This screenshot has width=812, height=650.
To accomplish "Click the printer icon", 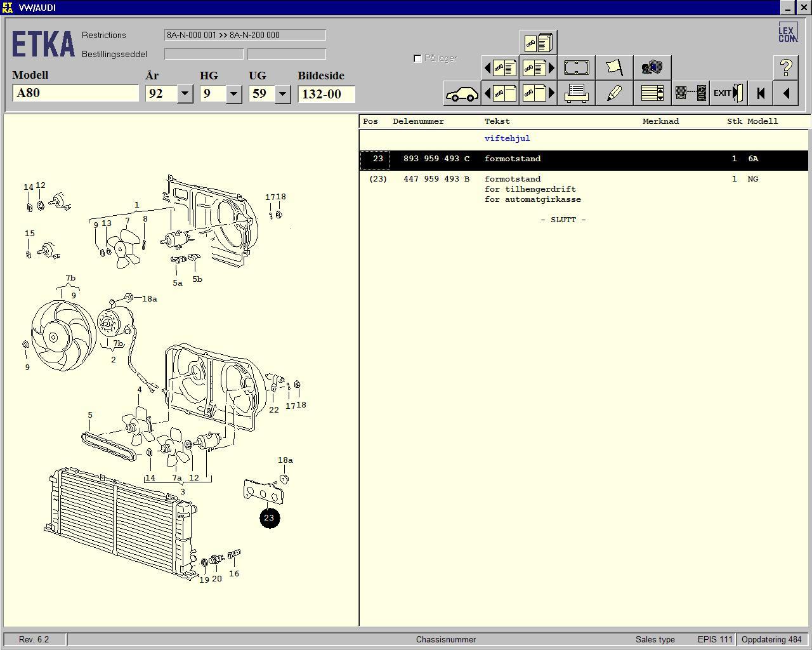I will click(576, 93).
